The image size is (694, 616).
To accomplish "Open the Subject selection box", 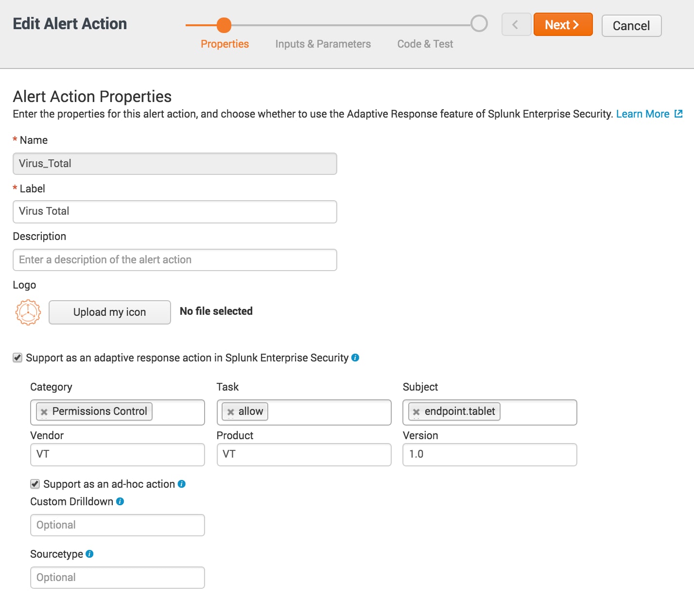I will [x=490, y=412].
